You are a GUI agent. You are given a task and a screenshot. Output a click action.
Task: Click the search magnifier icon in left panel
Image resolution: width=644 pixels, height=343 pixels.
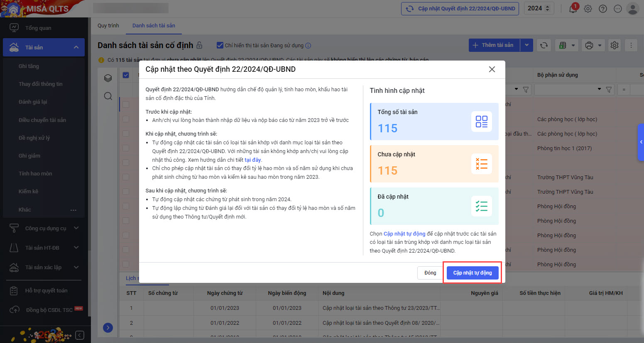(x=108, y=96)
